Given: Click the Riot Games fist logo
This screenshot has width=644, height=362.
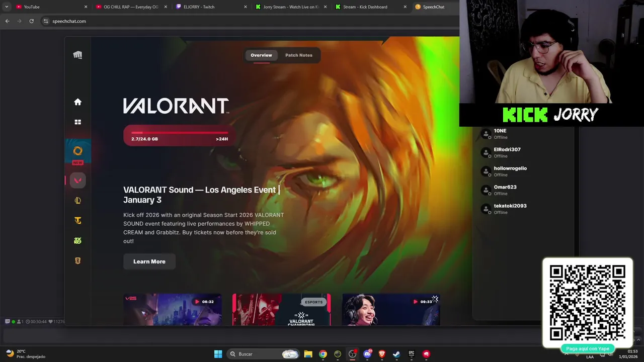Looking at the screenshot, I should click(x=77, y=55).
